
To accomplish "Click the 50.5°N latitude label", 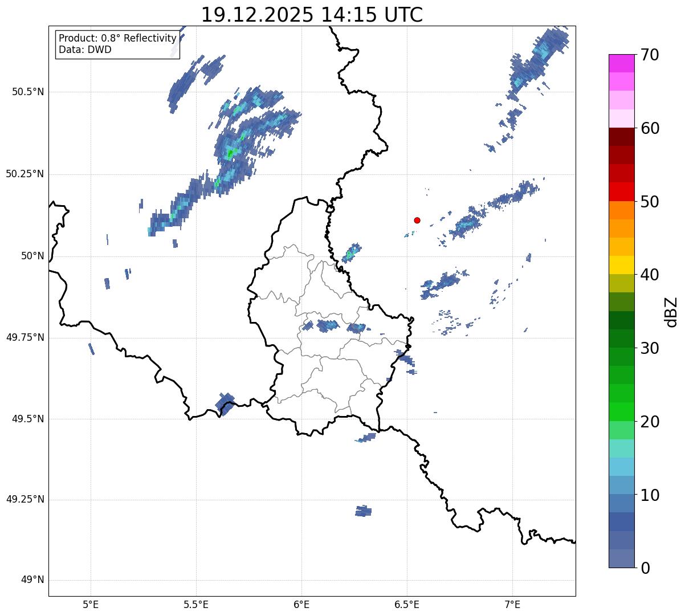I will (27, 92).
